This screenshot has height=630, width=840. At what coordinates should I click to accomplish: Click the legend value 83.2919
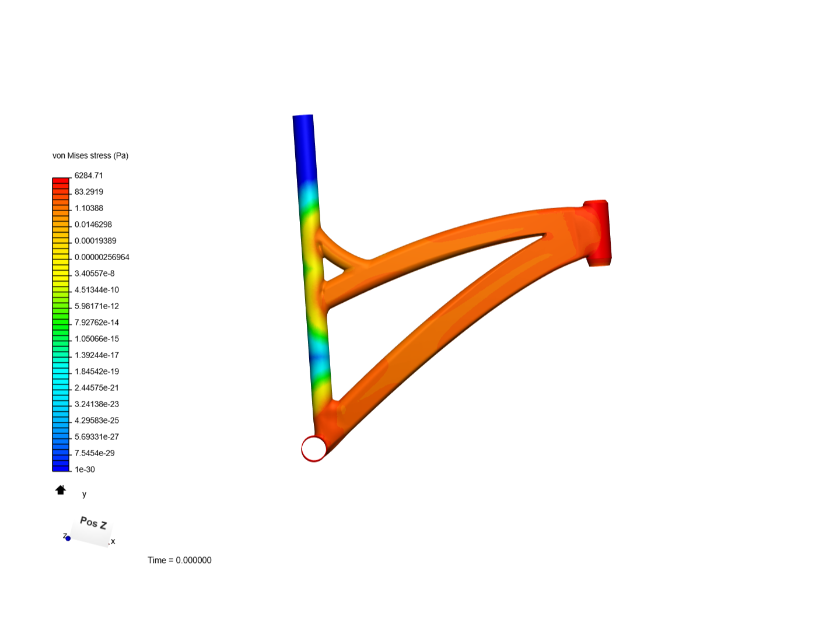[89, 192]
